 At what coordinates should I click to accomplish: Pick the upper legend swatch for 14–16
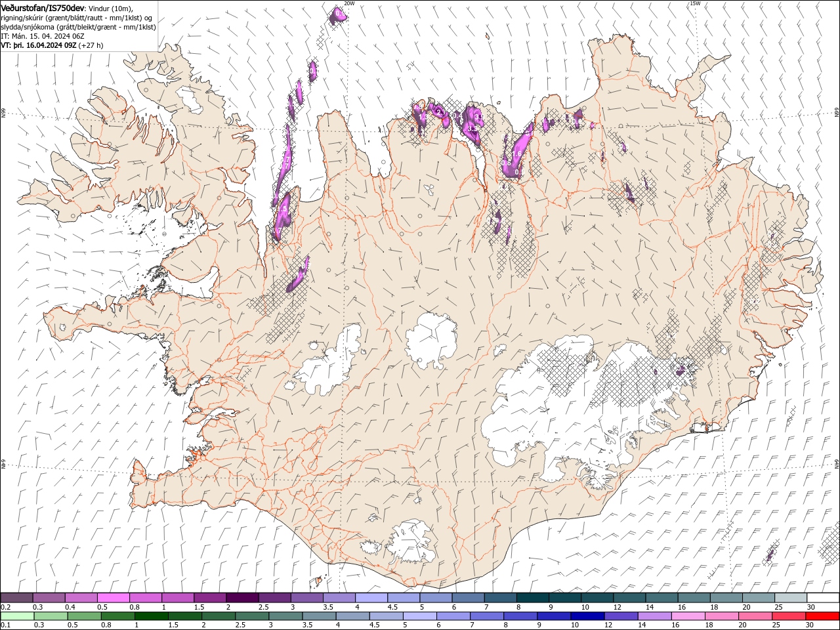tap(662, 598)
